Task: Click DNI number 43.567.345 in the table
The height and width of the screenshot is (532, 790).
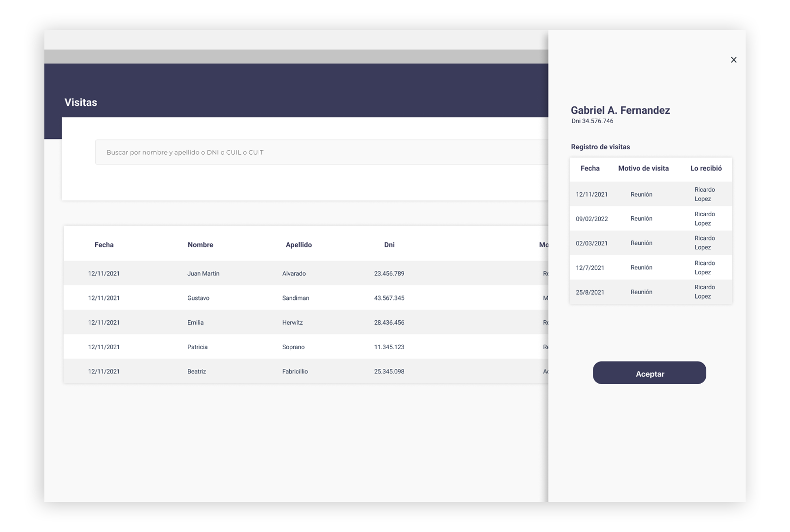Action: 389,298
